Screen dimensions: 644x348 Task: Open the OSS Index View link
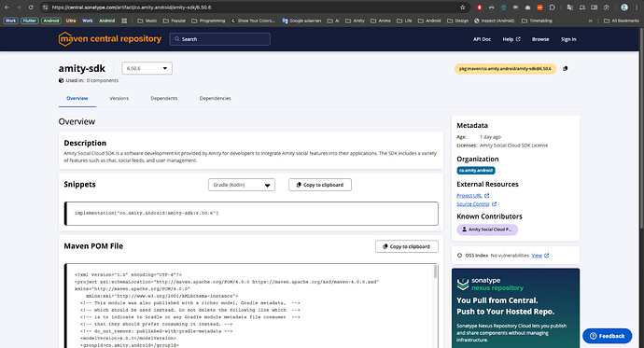[x=537, y=256]
